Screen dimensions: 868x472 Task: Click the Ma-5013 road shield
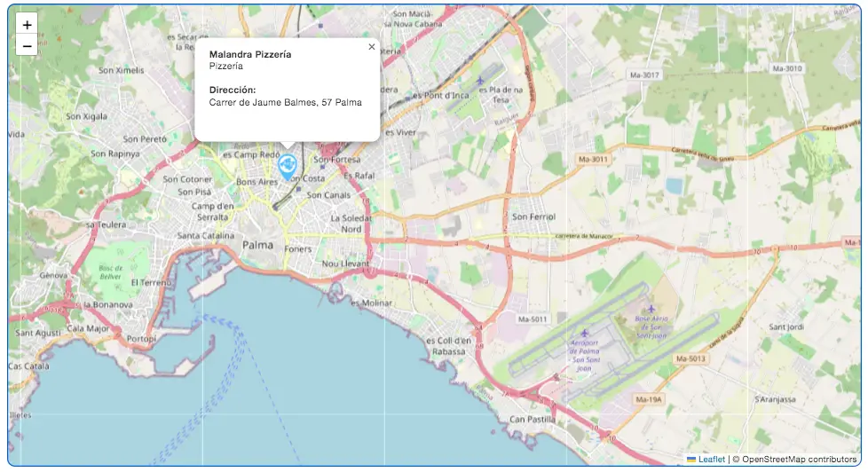pyautogui.click(x=690, y=359)
